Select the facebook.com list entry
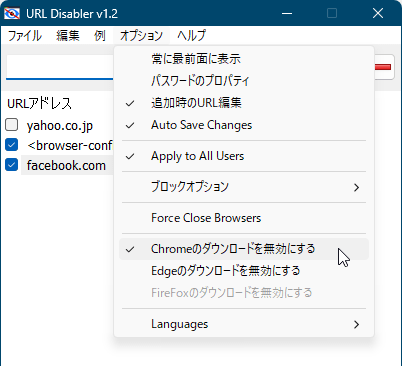The width and height of the screenshot is (402, 366). 66,166
